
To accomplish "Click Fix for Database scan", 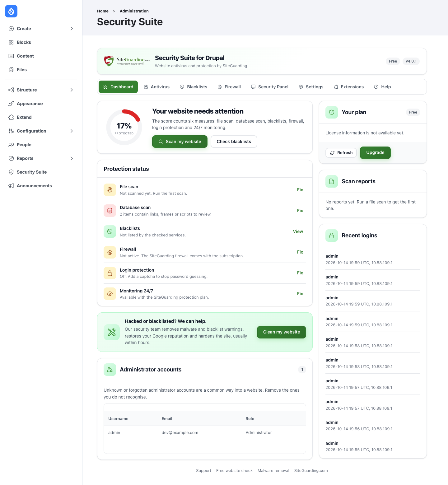I will click(x=300, y=211).
